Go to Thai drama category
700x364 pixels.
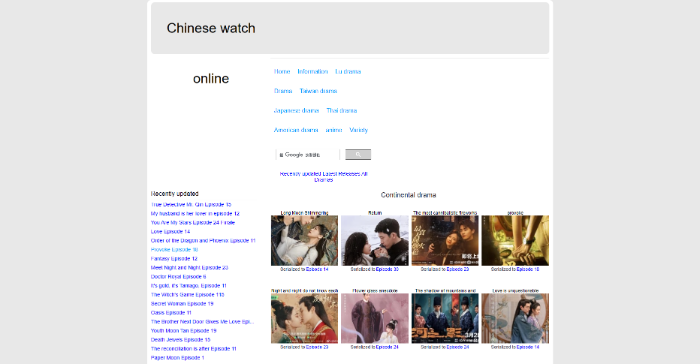click(x=342, y=111)
